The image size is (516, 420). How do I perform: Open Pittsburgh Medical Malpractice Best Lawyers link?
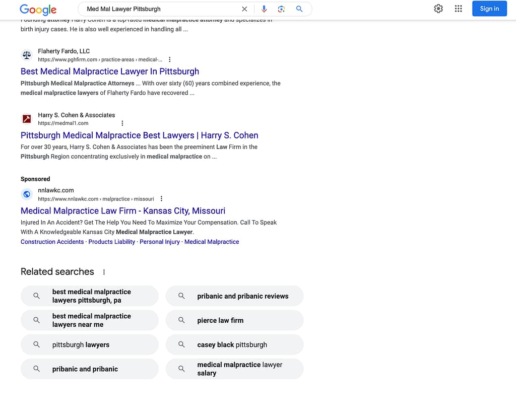pyautogui.click(x=139, y=135)
